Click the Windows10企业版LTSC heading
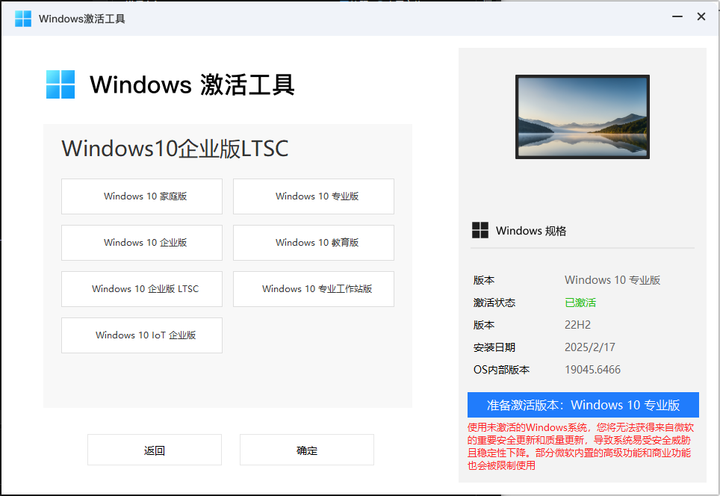Image resolution: width=720 pixels, height=496 pixels. (175, 149)
